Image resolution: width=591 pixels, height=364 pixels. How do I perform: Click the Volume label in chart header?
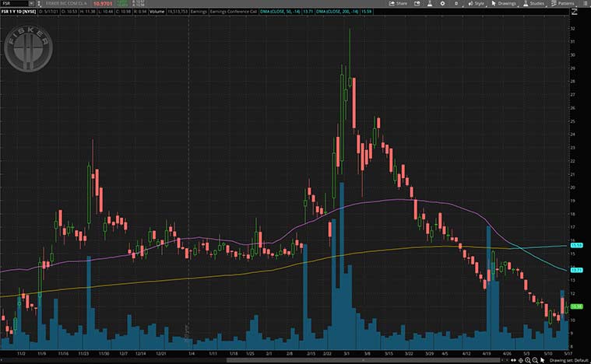pos(157,12)
